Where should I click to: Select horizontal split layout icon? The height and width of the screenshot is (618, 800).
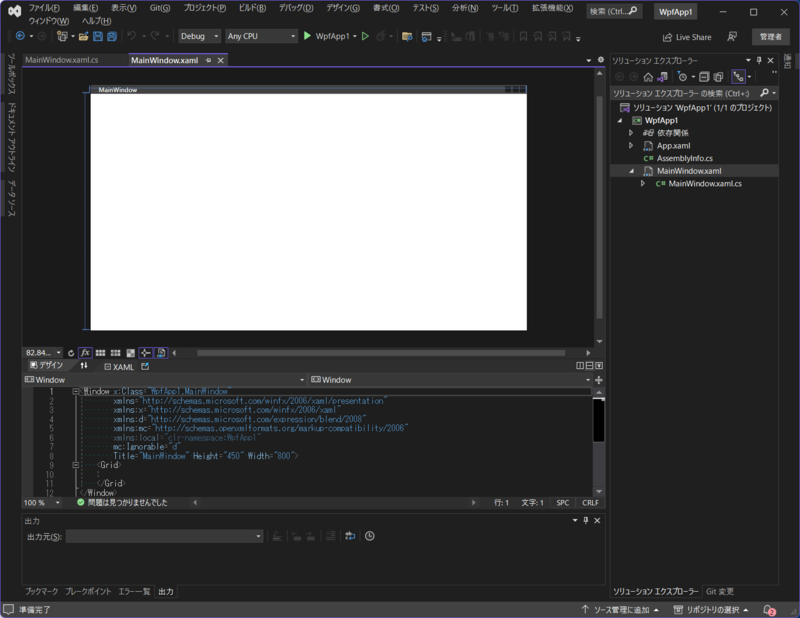[589, 366]
